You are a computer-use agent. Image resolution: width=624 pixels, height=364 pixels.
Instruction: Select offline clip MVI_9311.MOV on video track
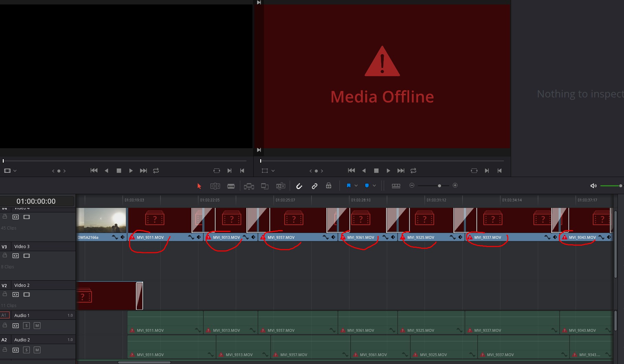[165, 224]
